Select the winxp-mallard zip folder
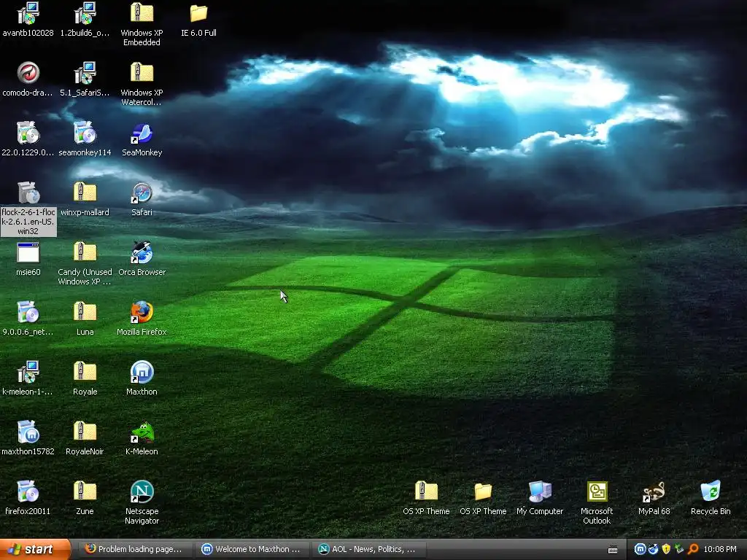Screen dimensions: 747x560 85,192
